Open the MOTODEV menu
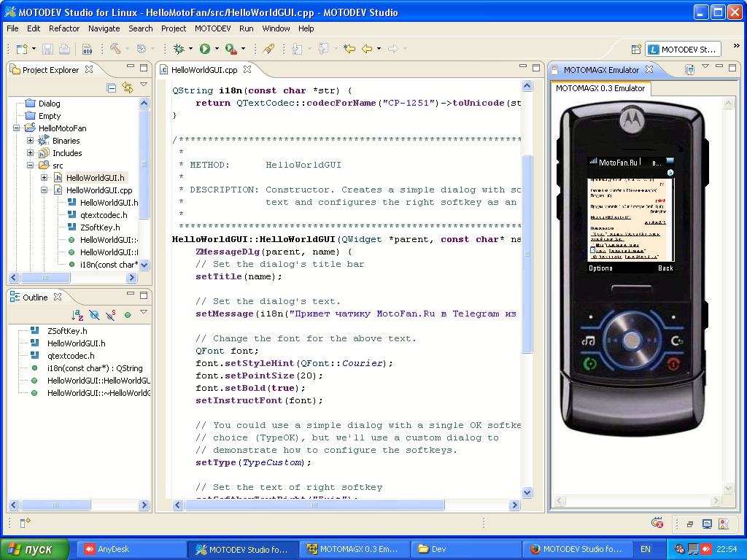The width and height of the screenshot is (747, 560). pos(212,28)
